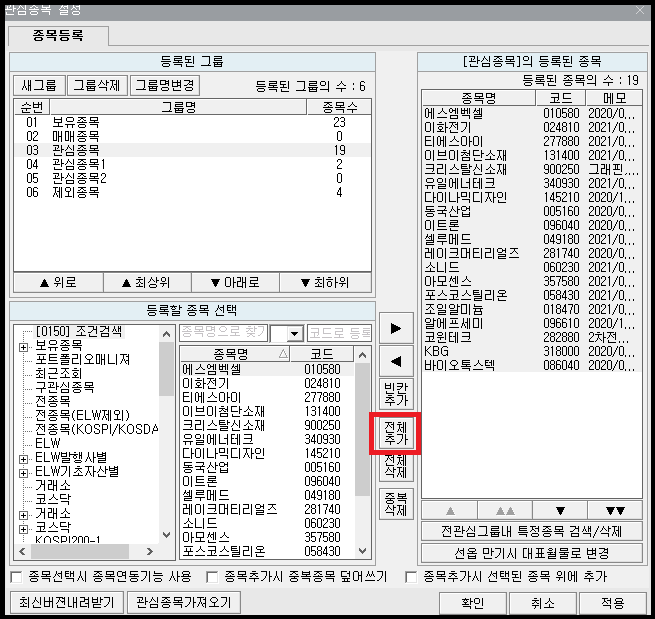The width and height of the screenshot is (655, 619).
Task: Toggle 종목선택시 종목연동기능 사용 checkbox
Action: pos(16,577)
